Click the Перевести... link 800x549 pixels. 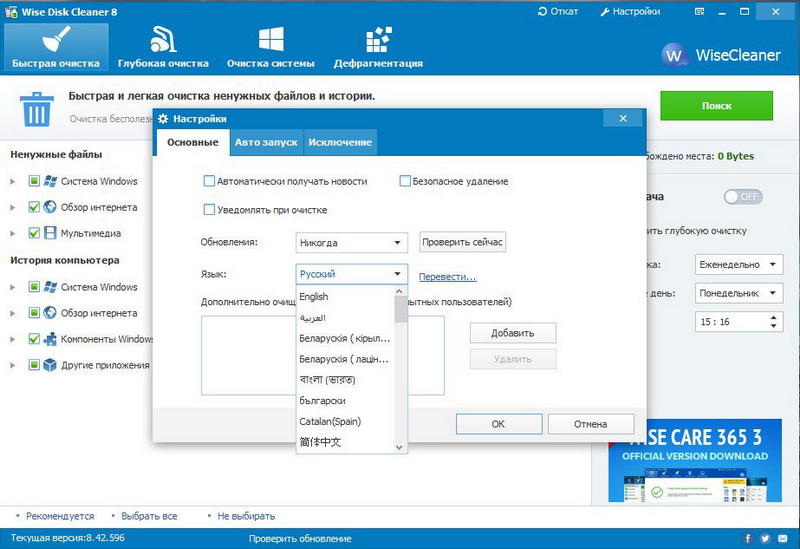point(447,277)
